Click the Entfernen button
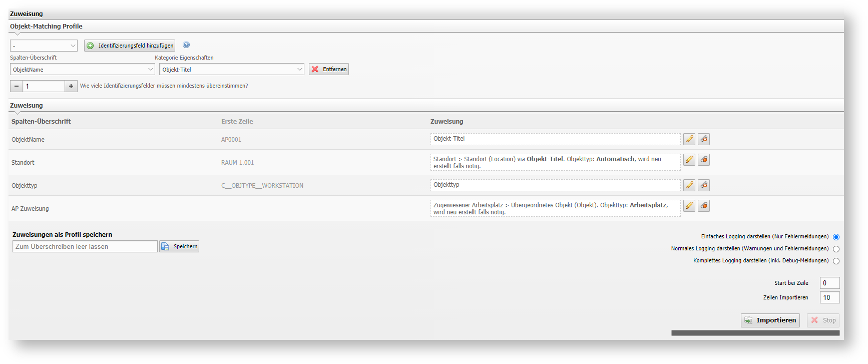 329,69
